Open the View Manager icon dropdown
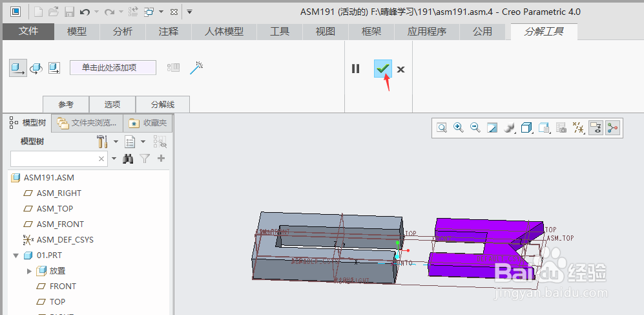 [544, 128]
